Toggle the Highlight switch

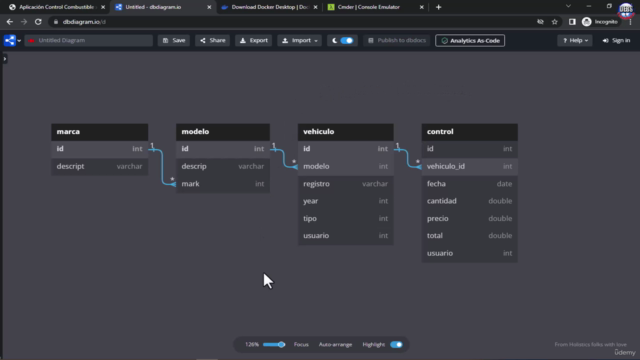pos(396,344)
